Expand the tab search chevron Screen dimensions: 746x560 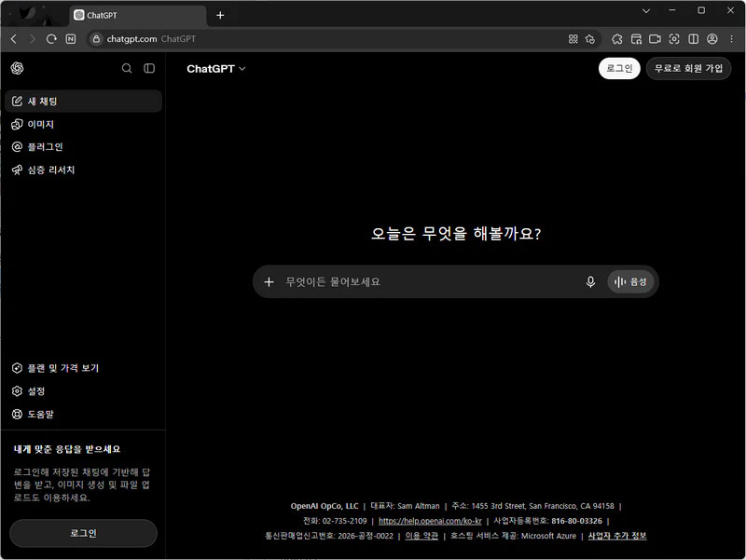[646, 10]
